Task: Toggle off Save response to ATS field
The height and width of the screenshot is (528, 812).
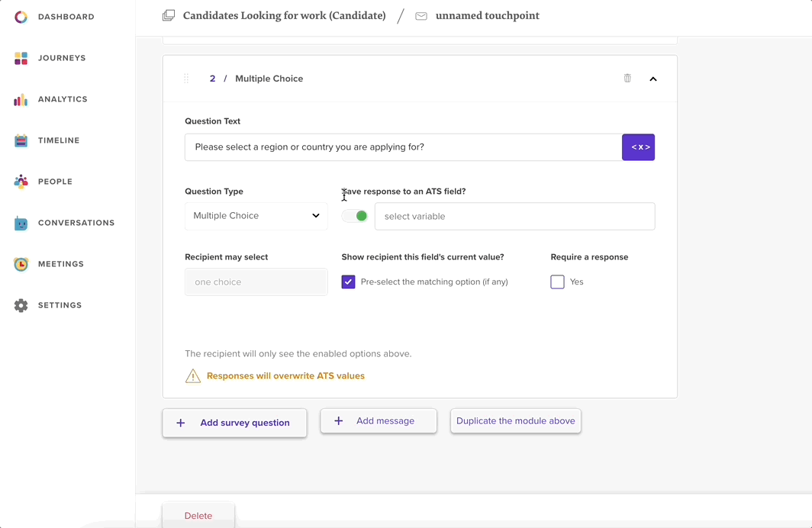Action: click(x=355, y=216)
